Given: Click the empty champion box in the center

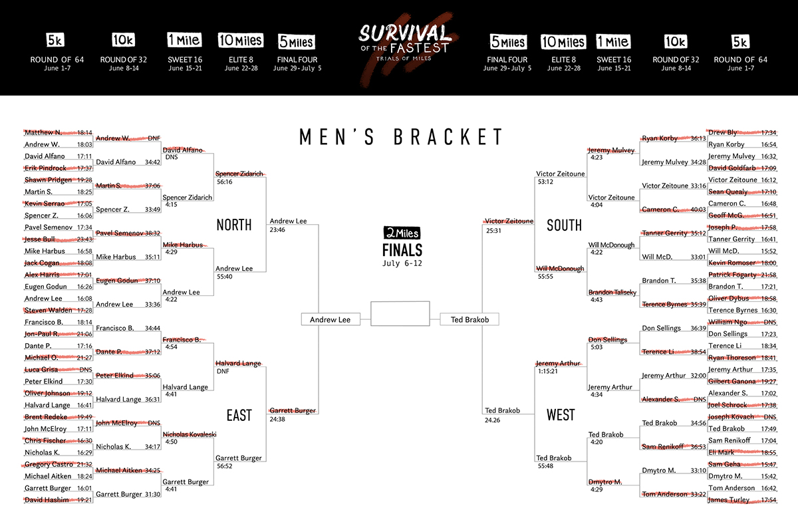Looking at the screenshot, I should pos(400,314).
